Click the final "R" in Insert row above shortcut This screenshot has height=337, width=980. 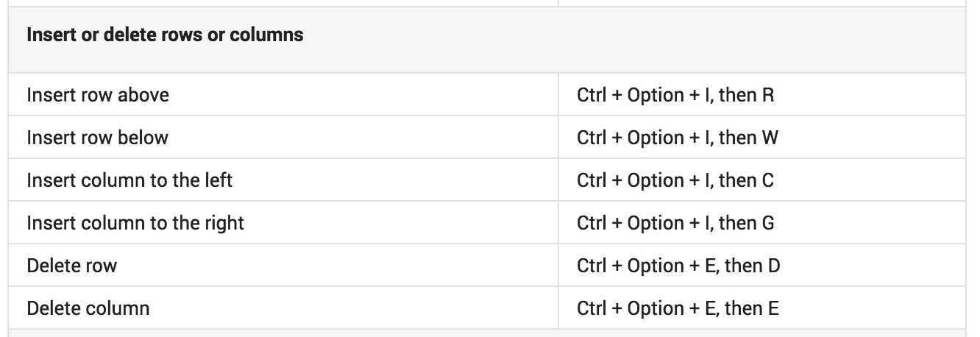[x=769, y=95]
